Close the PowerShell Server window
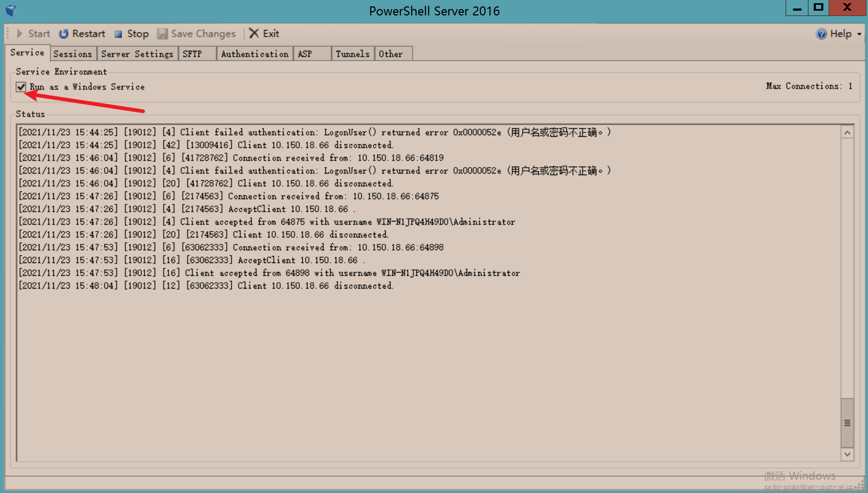Screen dimensions: 868x493 point(848,7)
